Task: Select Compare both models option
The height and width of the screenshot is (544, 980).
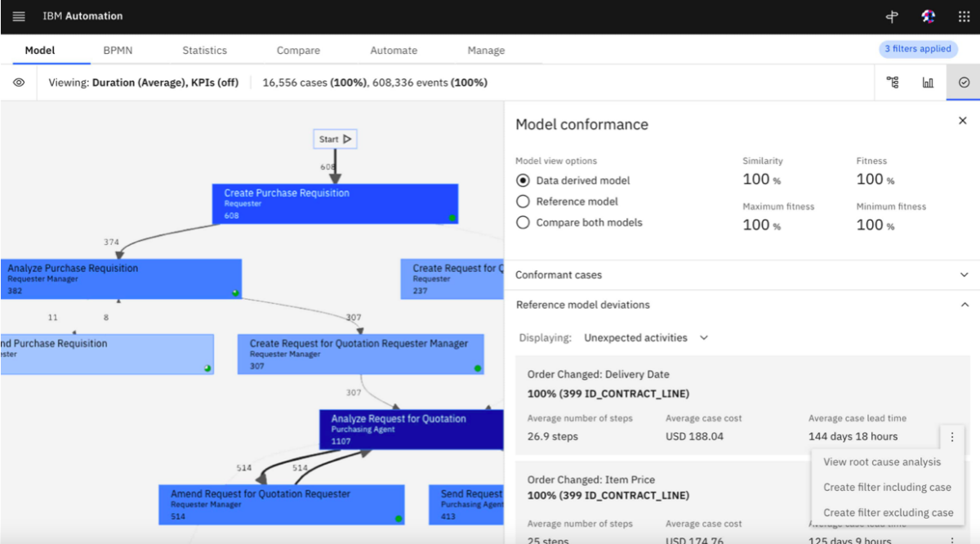Action: pos(523,222)
